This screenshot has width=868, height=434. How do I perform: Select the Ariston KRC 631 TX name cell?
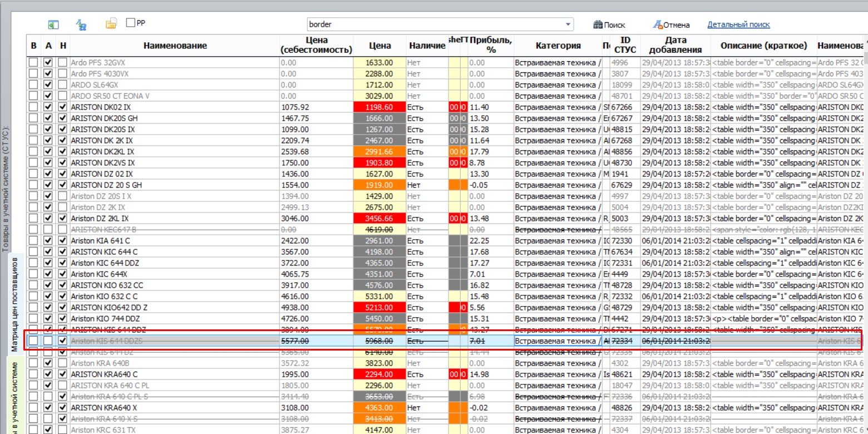point(175,430)
